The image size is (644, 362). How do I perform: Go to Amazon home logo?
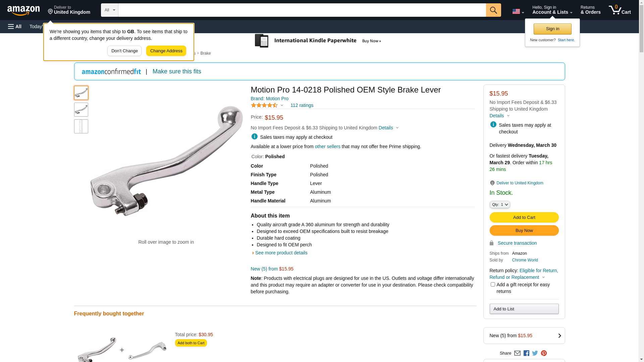pyautogui.click(x=23, y=10)
